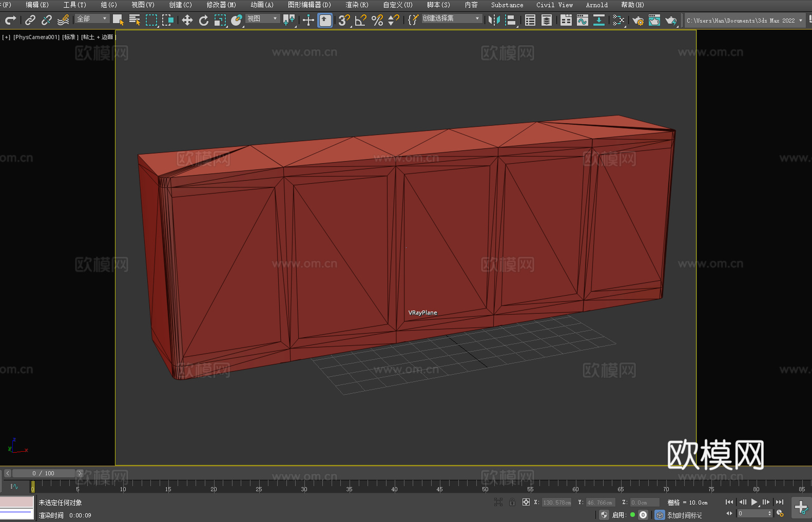This screenshot has width=812, height=522.
Task: Click the Mirror tool icon
Action: [x=494, y=20]
